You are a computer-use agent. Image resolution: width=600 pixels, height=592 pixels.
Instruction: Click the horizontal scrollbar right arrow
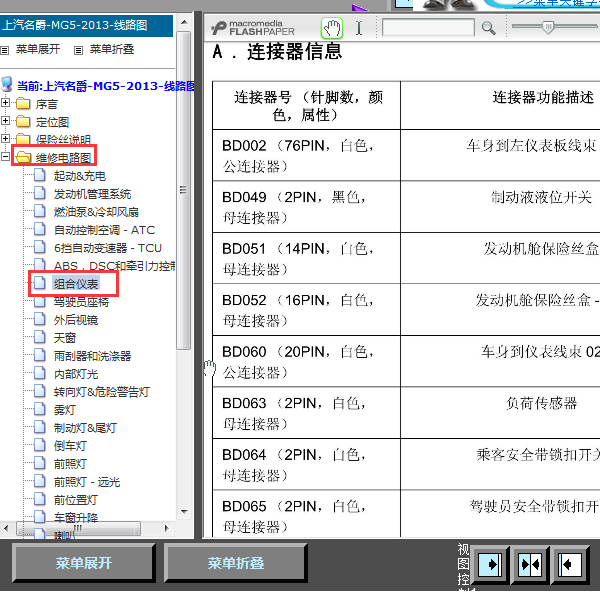pos(166,528)
